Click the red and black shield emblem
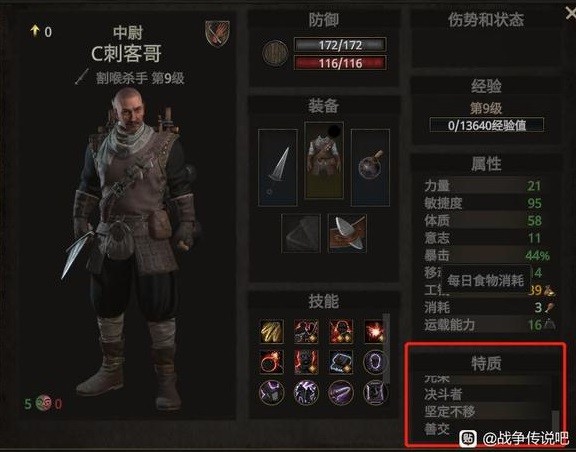Image resolution: width=576 pixels, height=452 pixels. [x=217, y=34]
